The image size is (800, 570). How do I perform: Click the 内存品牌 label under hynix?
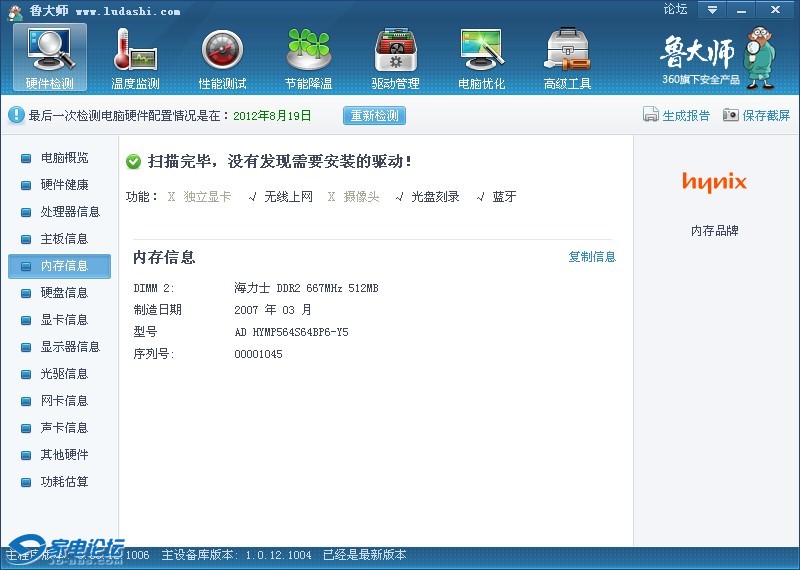(714, 231)
